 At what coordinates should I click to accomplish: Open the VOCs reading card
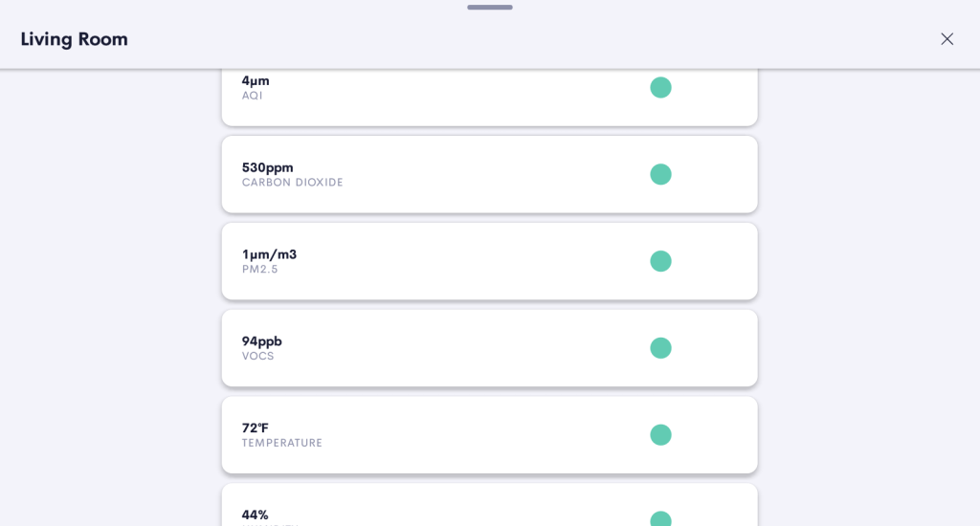pyautogui.click(x=459, y=348)
